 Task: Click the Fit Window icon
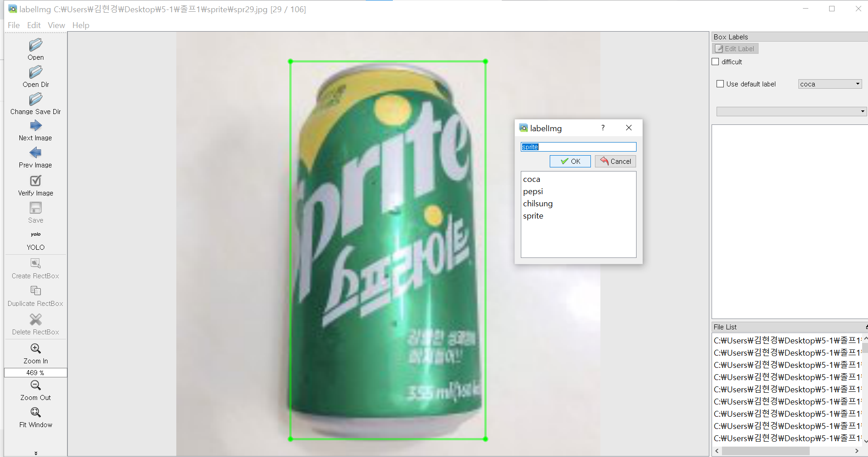[36, 412]
